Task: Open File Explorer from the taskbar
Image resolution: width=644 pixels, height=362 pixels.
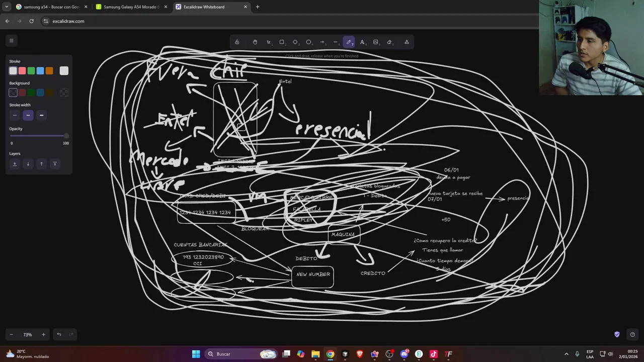Action: (315, 354)
